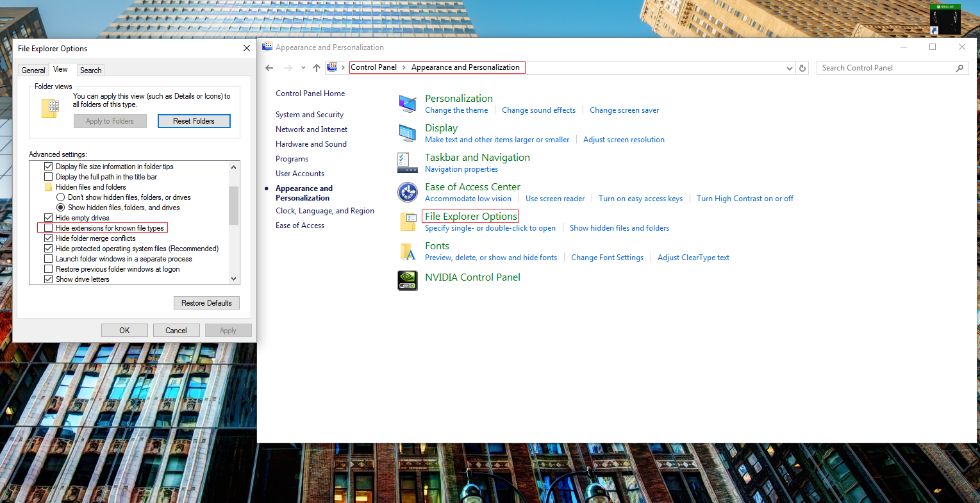Click Control Panel in the breadcrumb
The width and height of the screenshot is (980, 503).
pyautogui.click(x=374, y=67)
